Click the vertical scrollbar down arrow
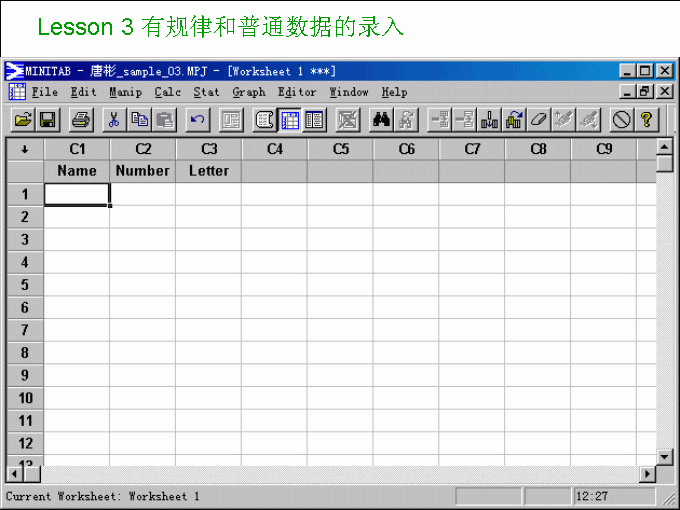Viewport: 680px width, 510px height. click(664, 456)
